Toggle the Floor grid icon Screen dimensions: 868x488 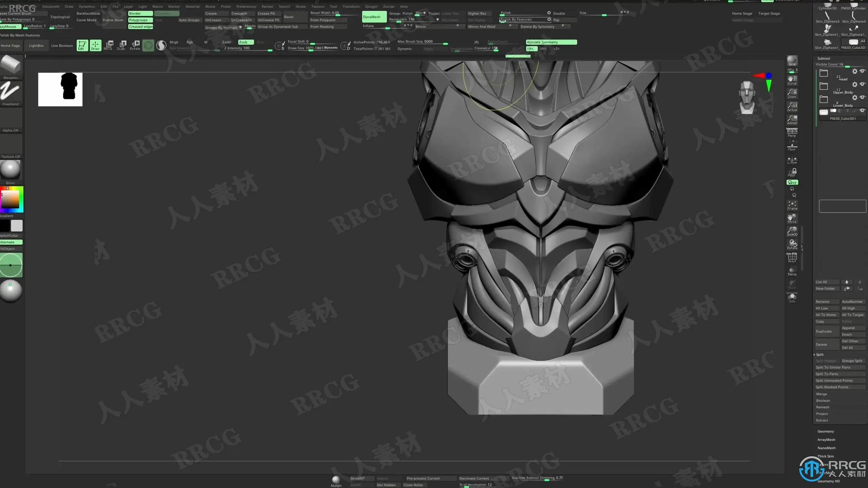(792, 146)
